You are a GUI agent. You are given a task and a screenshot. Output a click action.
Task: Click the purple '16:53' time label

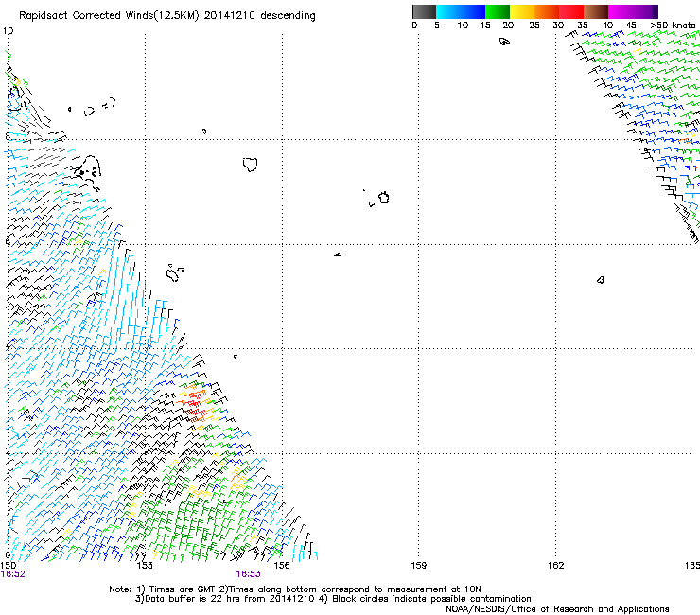point(248,574)
